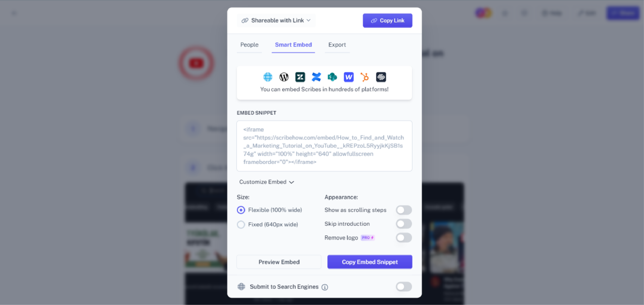
Task: Click the Zapier embed platform icon
Action: 300,77
